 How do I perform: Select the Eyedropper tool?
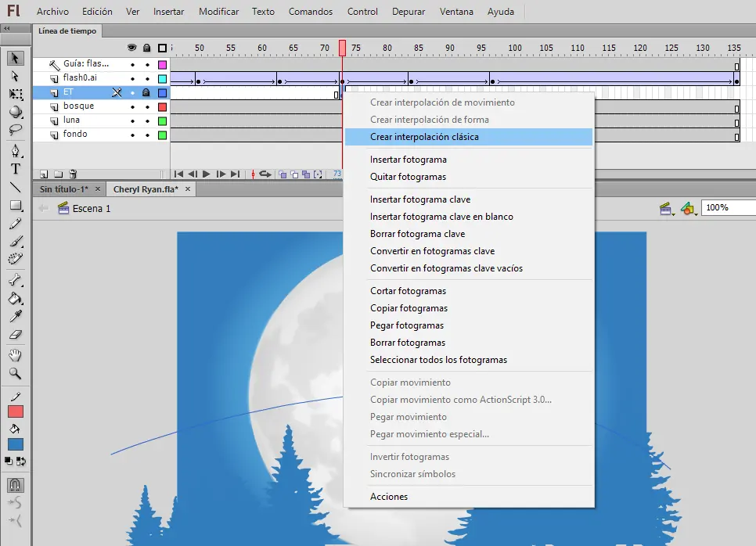coord(16,316)
